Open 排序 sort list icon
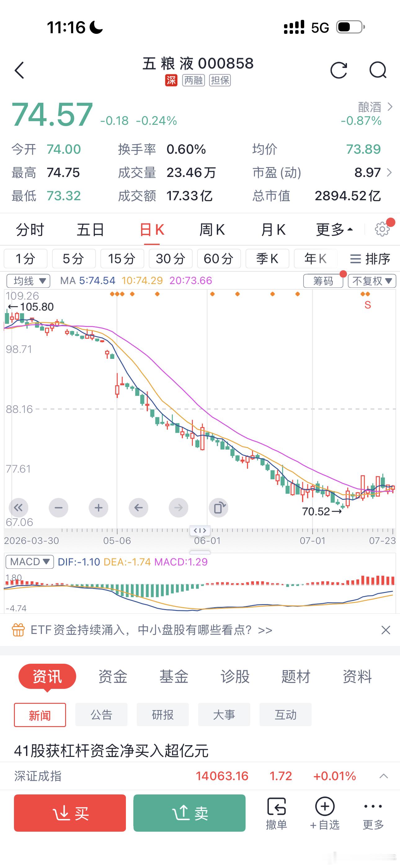400x868 pixels. (370, 259)
